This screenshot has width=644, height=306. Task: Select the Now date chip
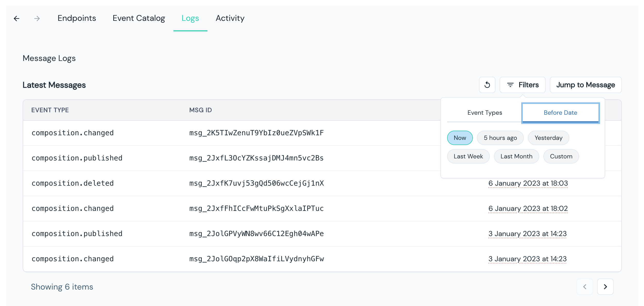pyautogui.click(x=460, y=138)
